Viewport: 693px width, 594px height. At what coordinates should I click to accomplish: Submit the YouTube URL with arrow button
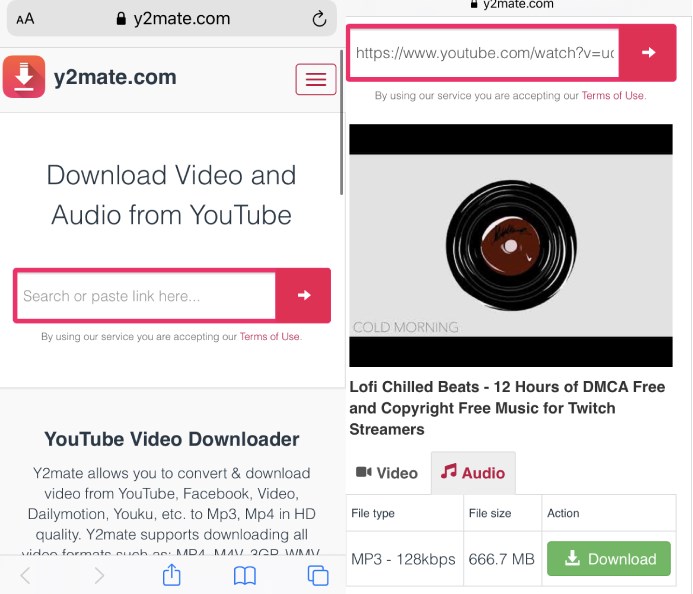(x=648, y=53)
